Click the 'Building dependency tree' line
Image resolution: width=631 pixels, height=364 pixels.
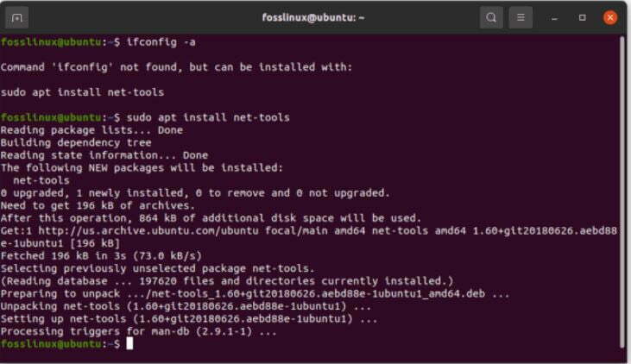(x=76, y=143)
